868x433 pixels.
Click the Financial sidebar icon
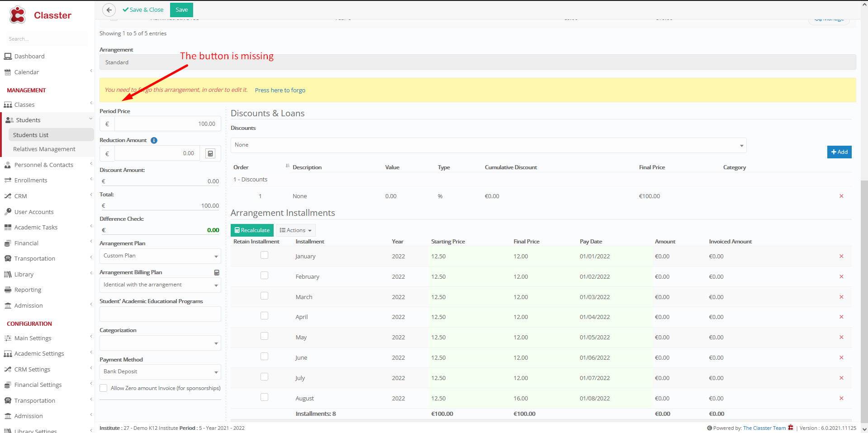[x=8, y=243]
